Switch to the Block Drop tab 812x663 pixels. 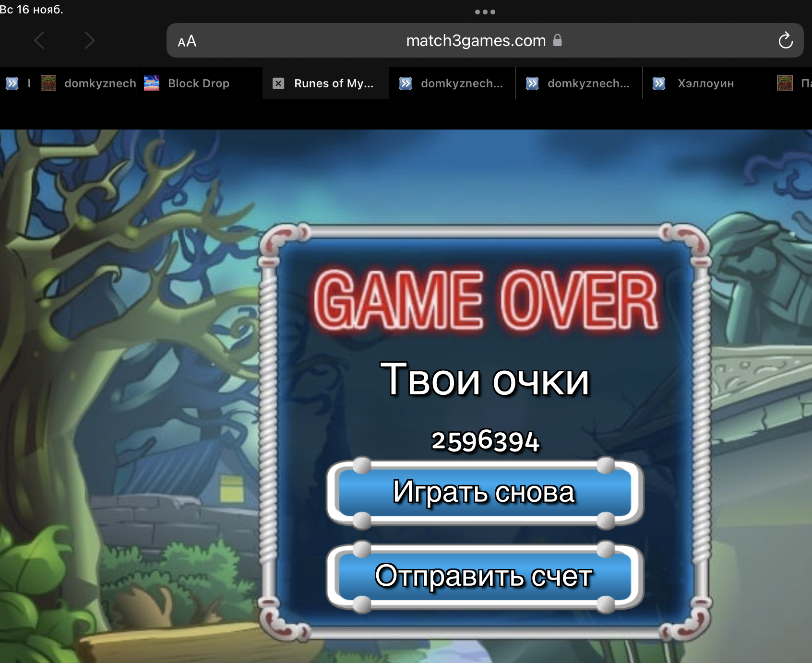[199, 83]
